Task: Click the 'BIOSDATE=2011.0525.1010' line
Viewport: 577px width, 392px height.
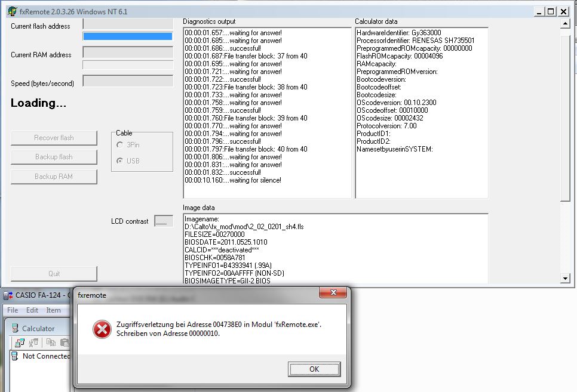Action: [226, 242]
